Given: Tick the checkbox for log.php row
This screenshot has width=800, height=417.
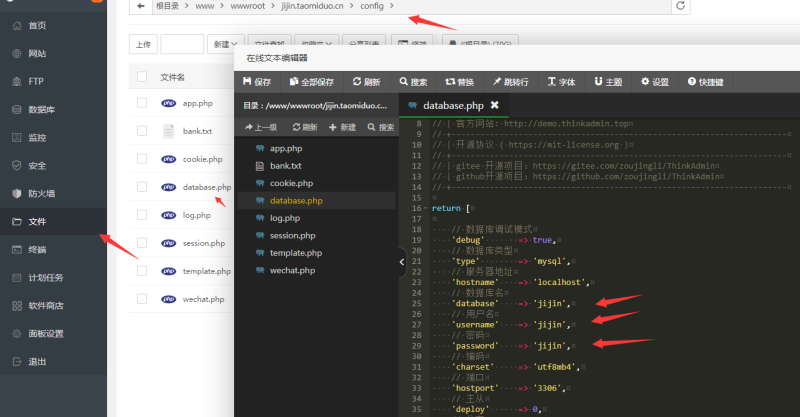Looking at the screenshot, I should (x=142, y=215).
